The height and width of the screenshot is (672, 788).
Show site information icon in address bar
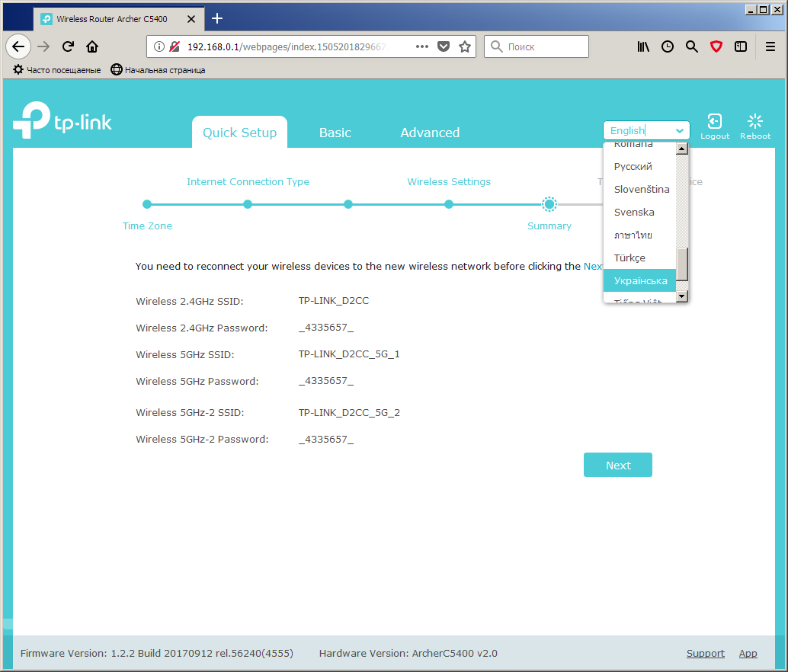pos(159,46)
